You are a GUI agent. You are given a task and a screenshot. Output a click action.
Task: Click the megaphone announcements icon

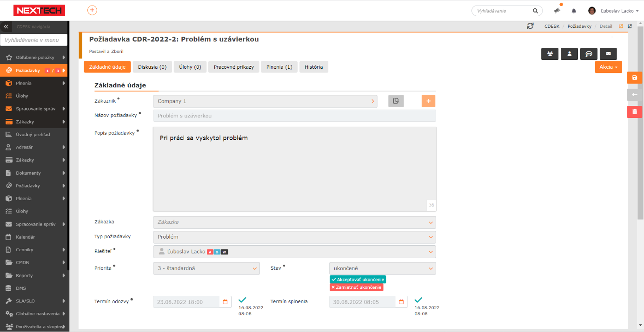(557, 11)
